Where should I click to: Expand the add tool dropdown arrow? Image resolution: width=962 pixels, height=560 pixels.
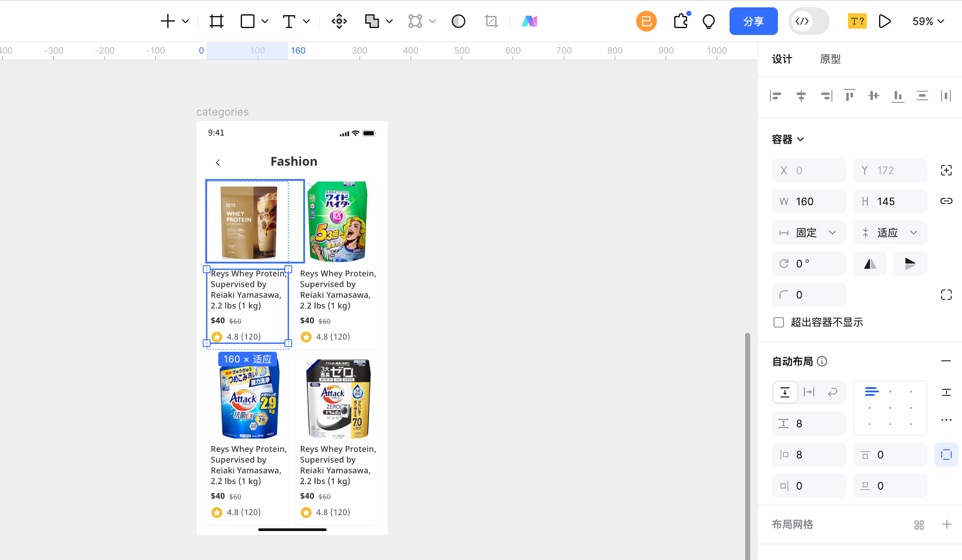(185, 21)
